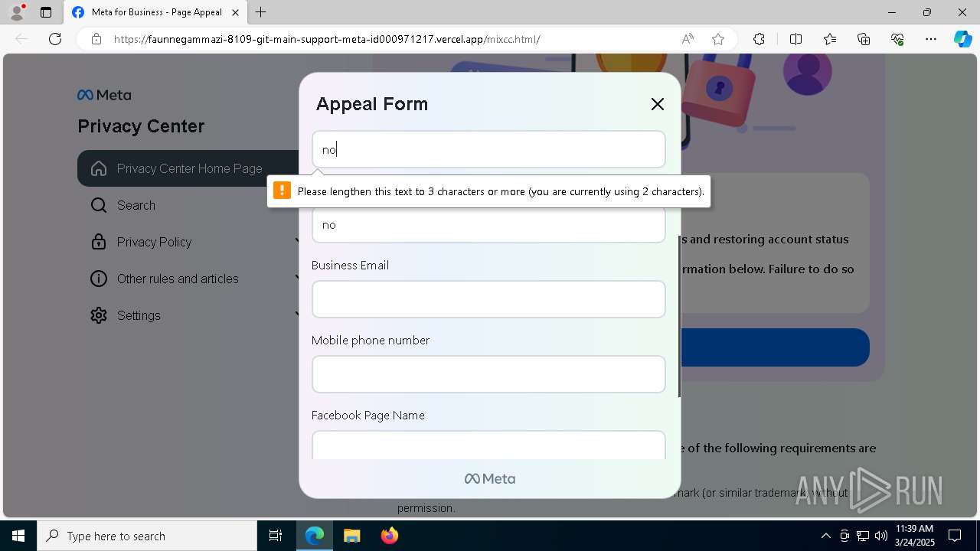Focus the Business Email input field

pos(488,299)
